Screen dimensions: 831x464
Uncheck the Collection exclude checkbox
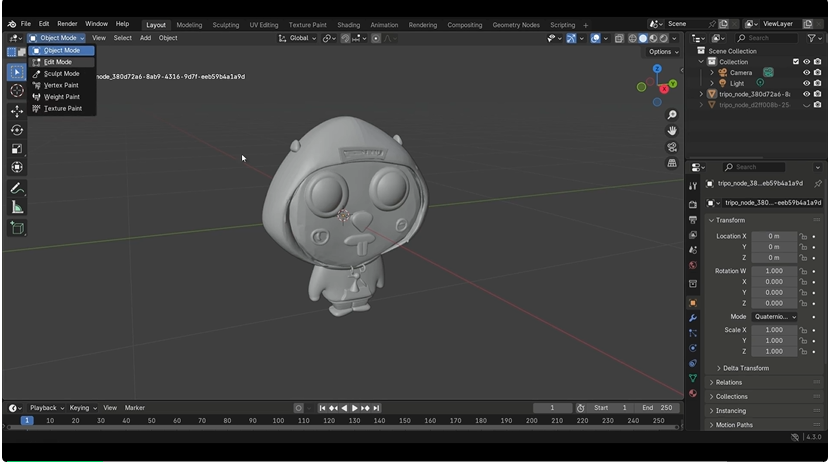coord(795,62)
